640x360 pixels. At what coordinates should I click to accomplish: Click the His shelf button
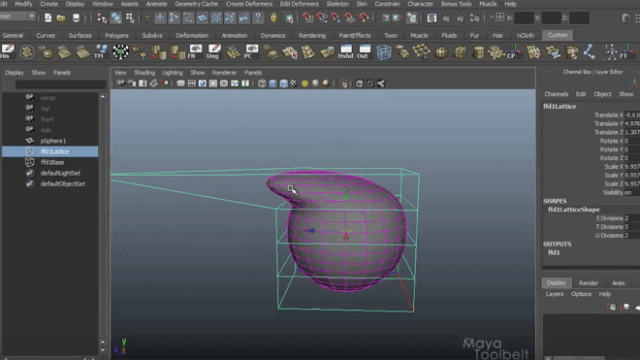[7, 52]
